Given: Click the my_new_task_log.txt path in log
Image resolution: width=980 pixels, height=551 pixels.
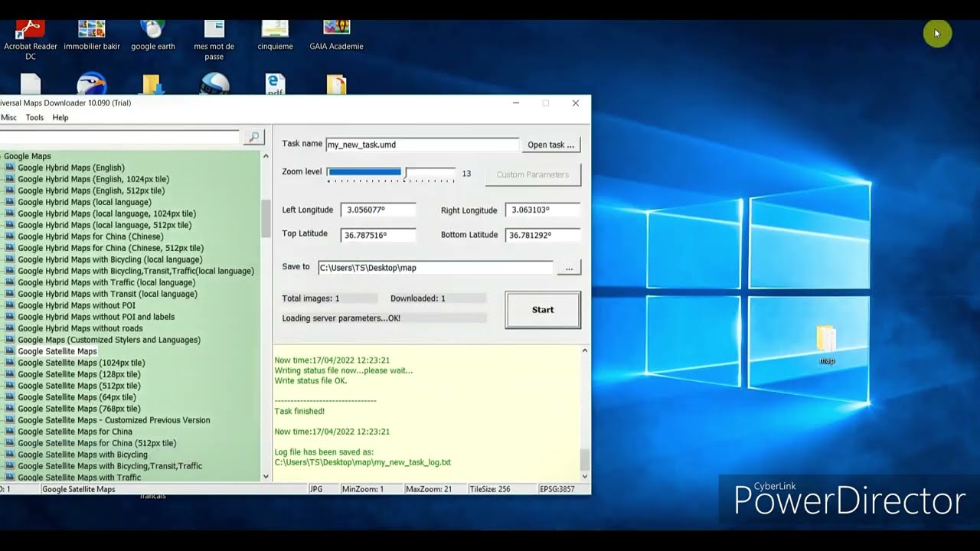Looking at the screenshot, I should pos(363,462).
